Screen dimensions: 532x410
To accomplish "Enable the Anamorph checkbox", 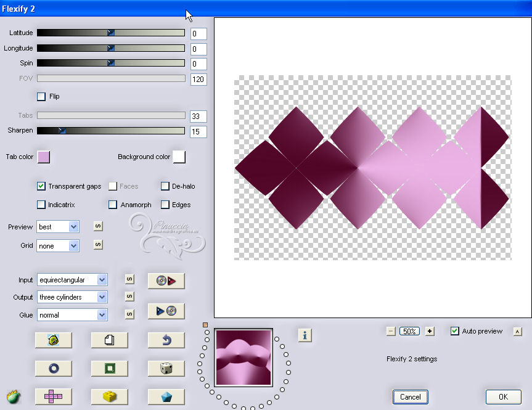I will pos(113,205).
